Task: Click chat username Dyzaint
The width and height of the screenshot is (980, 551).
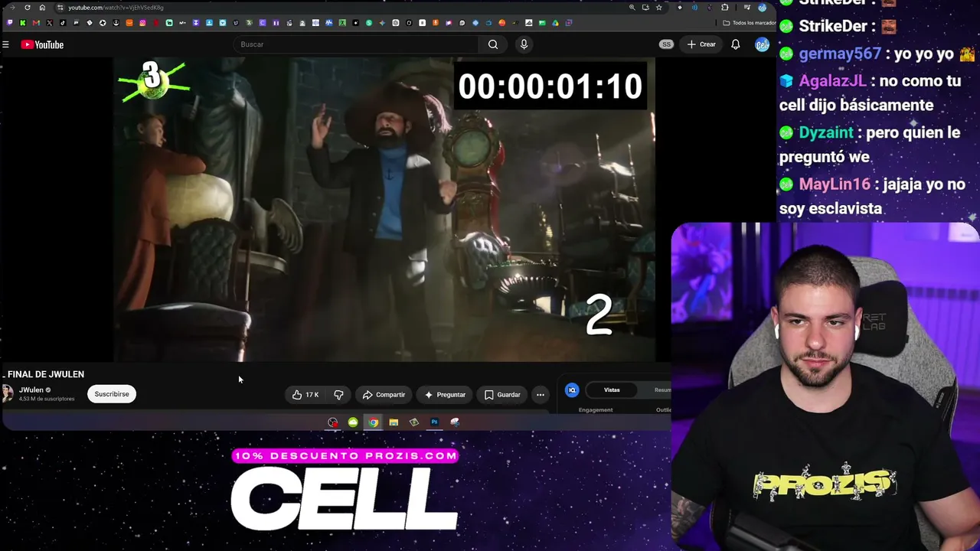Action: [825, 132]
